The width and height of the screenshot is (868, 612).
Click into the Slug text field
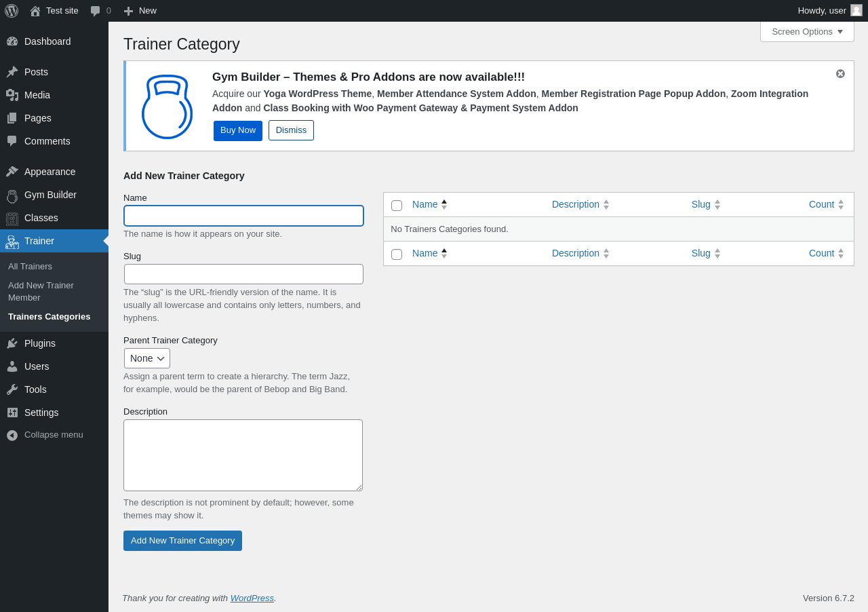[x=243, y=274]
